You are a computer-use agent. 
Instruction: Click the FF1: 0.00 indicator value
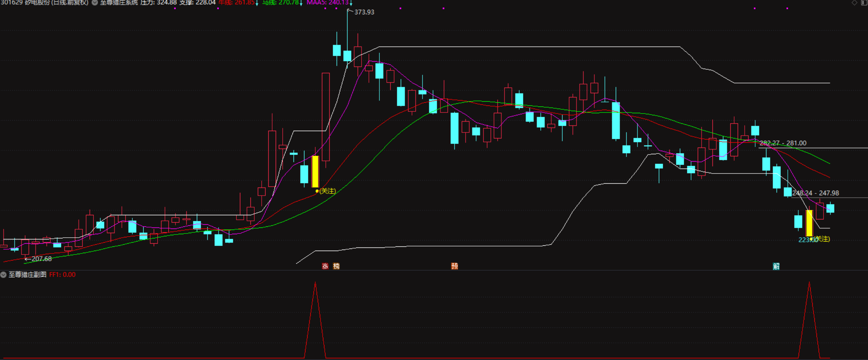click(x=62, y=275)
